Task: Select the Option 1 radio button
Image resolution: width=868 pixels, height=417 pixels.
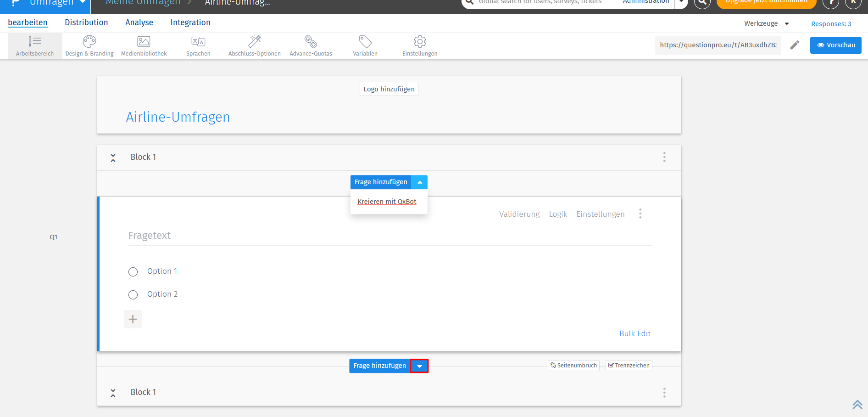Action: pos(133,272)
